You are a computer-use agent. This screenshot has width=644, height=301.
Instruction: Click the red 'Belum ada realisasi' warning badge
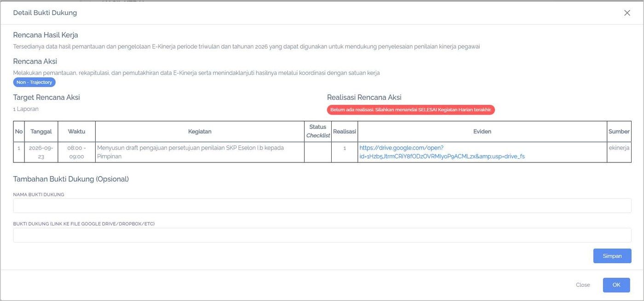(x=411, y=110)
